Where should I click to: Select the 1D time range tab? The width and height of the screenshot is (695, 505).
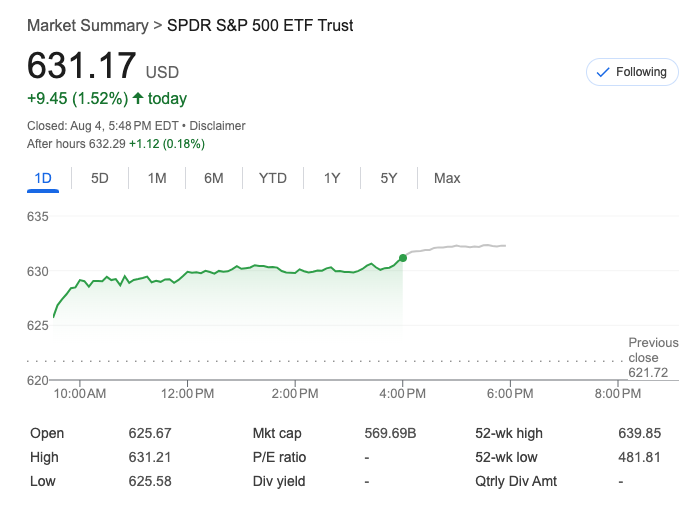43,178
